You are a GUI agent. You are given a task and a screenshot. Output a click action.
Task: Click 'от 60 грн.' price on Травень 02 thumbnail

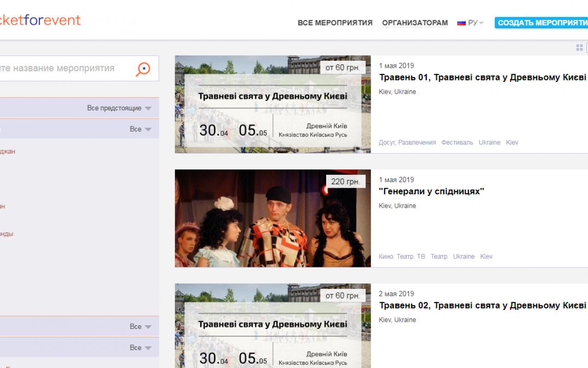pyautogui.click(x=343, y=296)
